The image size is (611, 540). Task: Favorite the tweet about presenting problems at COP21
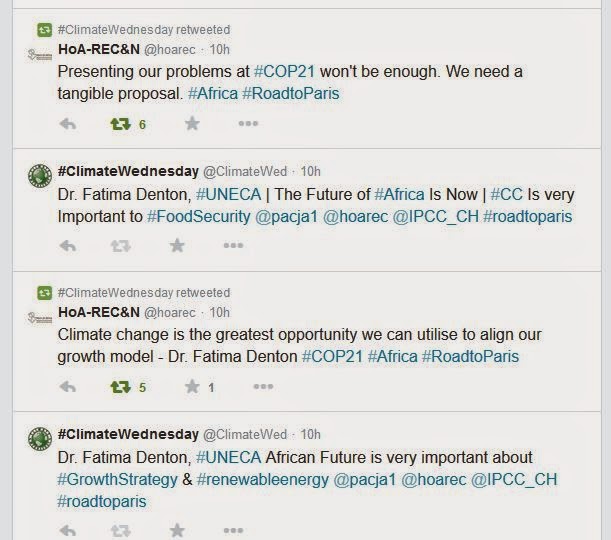[192, 124]
